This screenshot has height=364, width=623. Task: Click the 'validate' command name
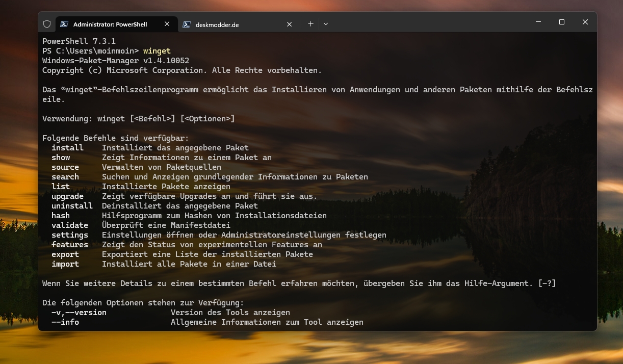coord(70,225)
